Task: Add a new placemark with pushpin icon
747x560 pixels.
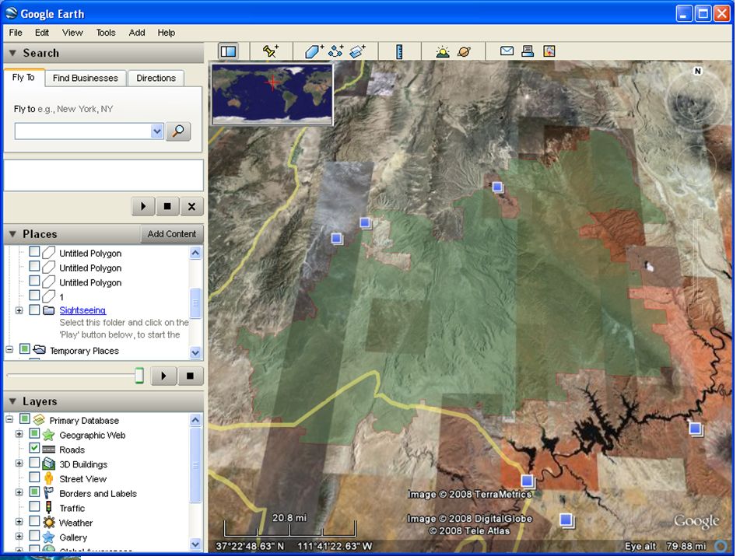Action: pyautogui.click(x=271, y=51)
